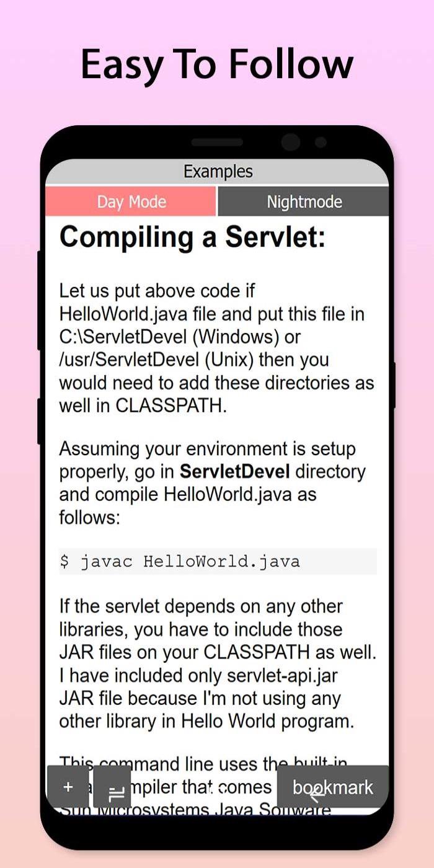Select the 'Compiling a Servlet:' heading

[x=192, y=237]
